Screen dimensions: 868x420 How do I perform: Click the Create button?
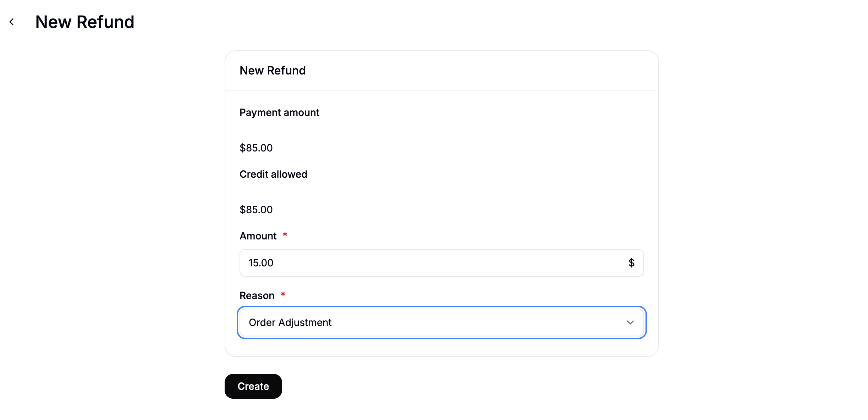253,386
